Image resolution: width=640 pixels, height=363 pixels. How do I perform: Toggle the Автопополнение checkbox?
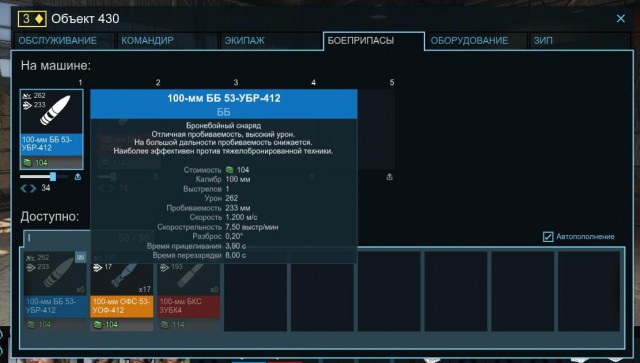548,237
